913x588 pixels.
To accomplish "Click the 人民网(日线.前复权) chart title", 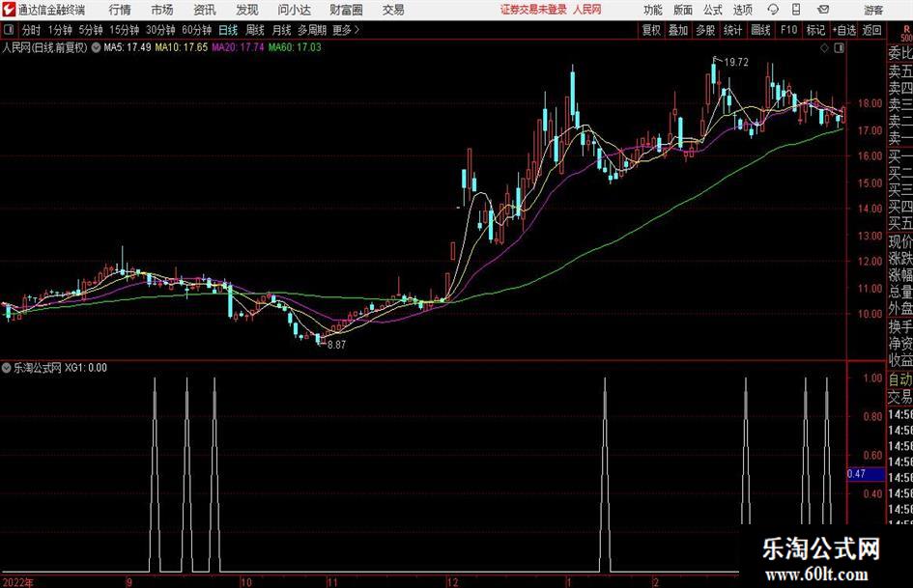I will [44, 47].
